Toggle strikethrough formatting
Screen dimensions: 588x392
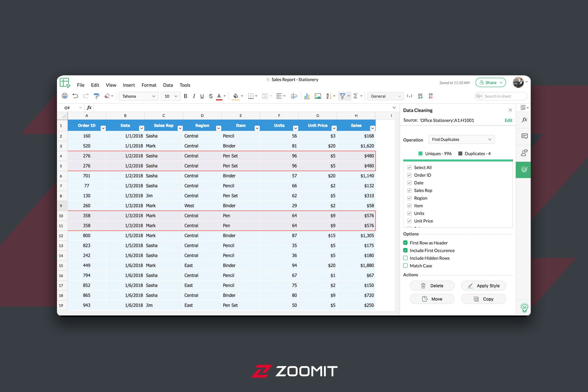click(x=211, y=96)
